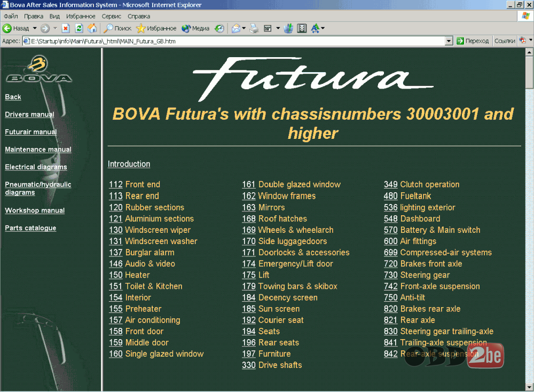This screenshot has height=392, width=534.
Task: Open the Electrical diagrams link
Action: pos(36,167)
